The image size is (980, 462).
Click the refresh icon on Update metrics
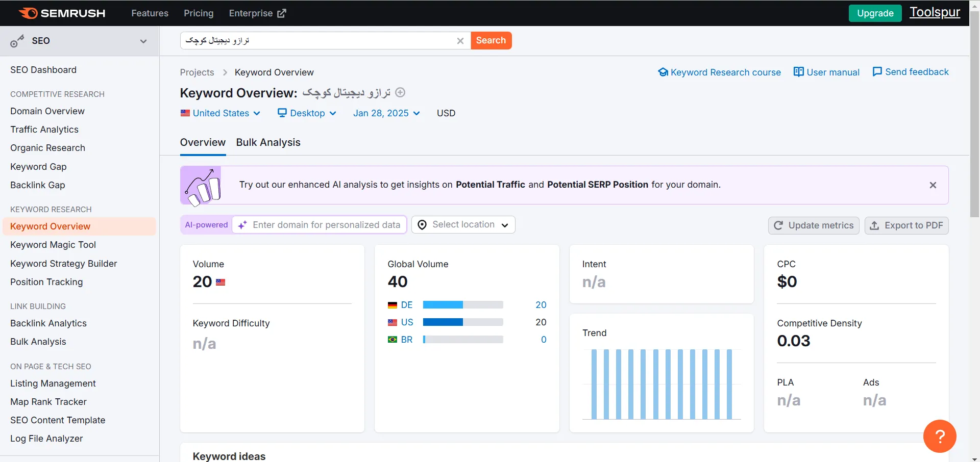pos(778,225)
